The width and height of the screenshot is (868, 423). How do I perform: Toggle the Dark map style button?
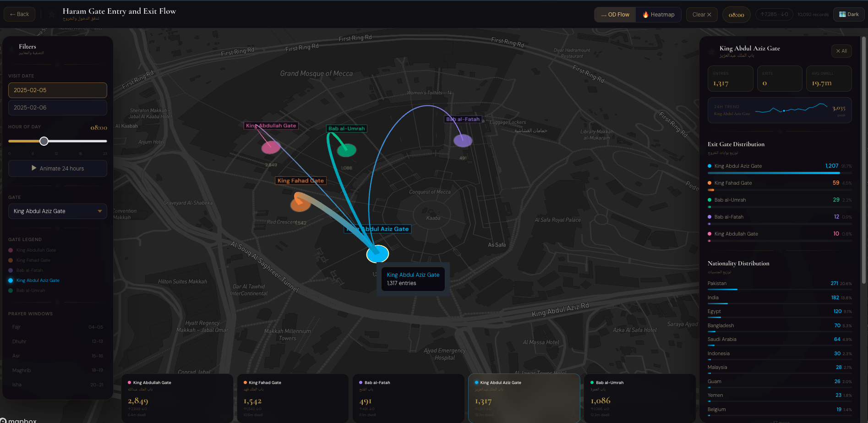tap(849, 14)
